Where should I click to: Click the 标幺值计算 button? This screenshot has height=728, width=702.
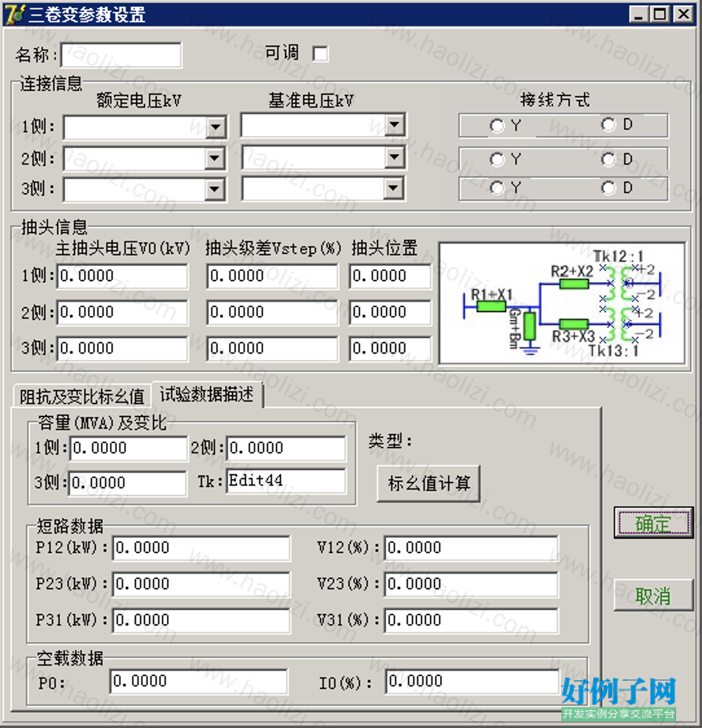pyautogui.click(x=429, y=483)
